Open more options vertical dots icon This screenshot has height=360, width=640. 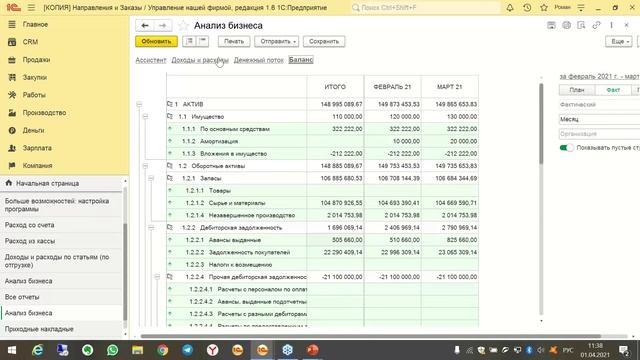611,25
